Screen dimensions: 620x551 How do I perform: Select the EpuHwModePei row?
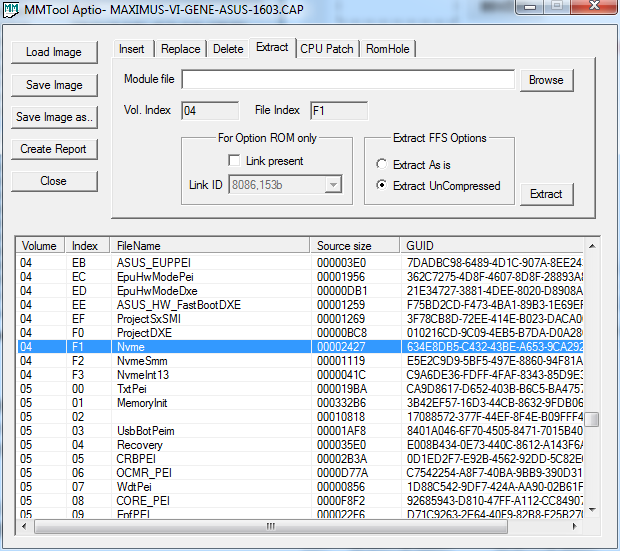coord(300,277)
